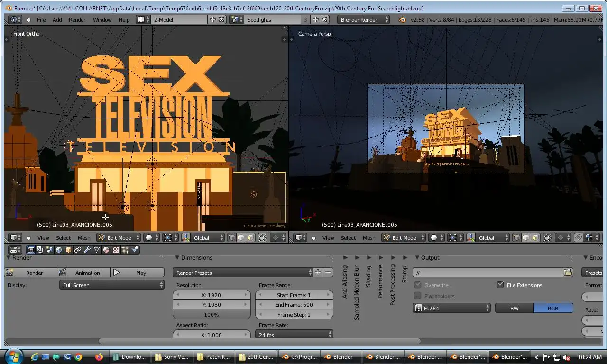This screenshot has height=364, width=607.
Task: Select Face select mode in right viewport
Action: 535,238
